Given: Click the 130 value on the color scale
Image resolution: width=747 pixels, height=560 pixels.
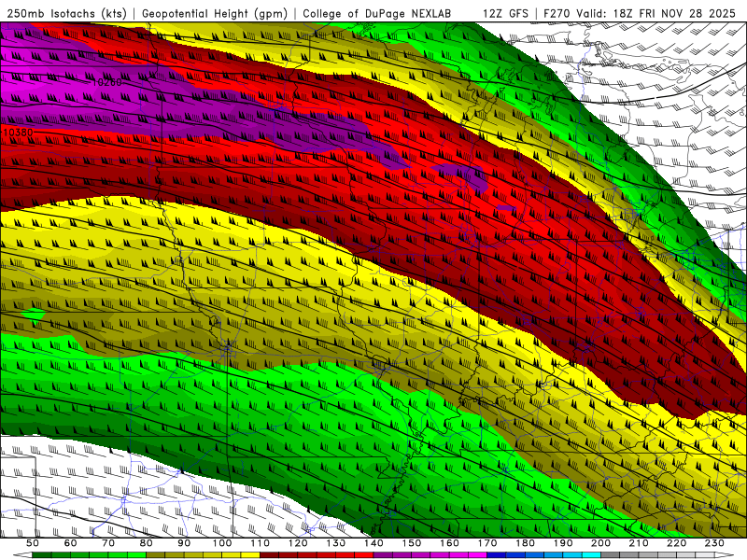Looking at the screenshot, I should (335, 543).
